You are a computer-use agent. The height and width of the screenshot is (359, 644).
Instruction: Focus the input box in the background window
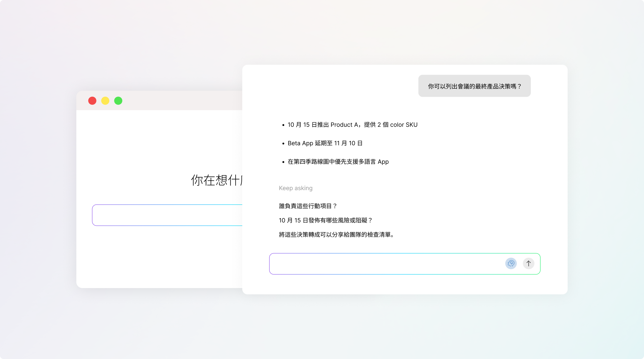[x=167, y=215]
